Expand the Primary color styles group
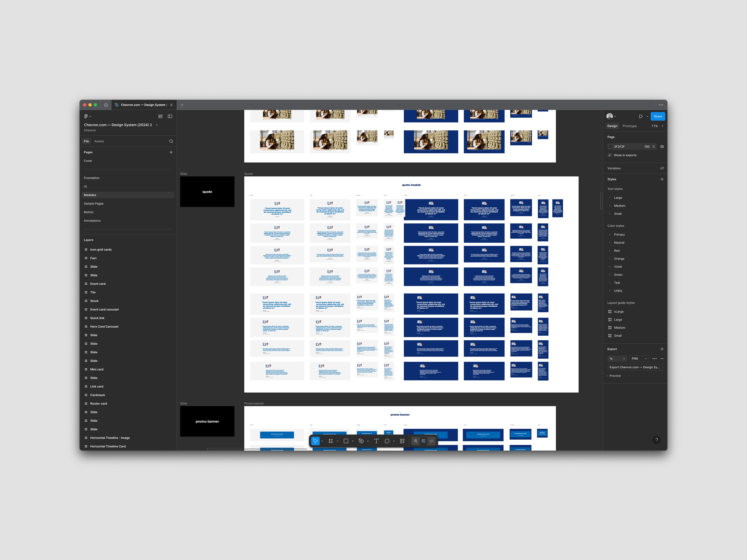 (610, 234)
